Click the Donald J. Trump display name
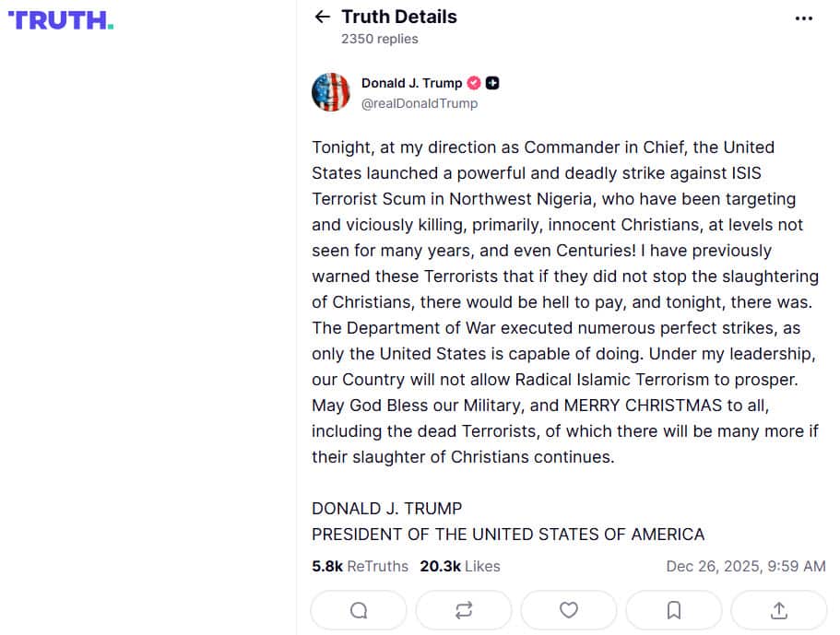Screen dimensions: 840x635 (409, 82)
